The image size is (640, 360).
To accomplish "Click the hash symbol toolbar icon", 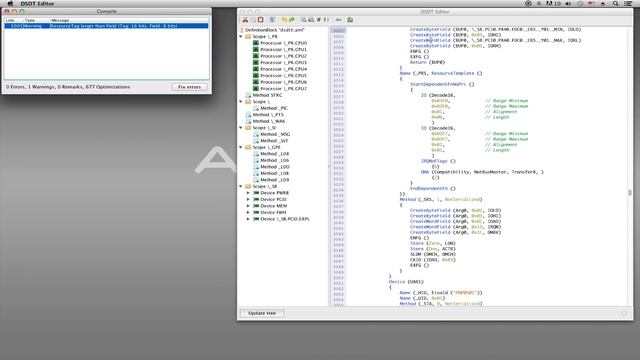I will 319,20.
